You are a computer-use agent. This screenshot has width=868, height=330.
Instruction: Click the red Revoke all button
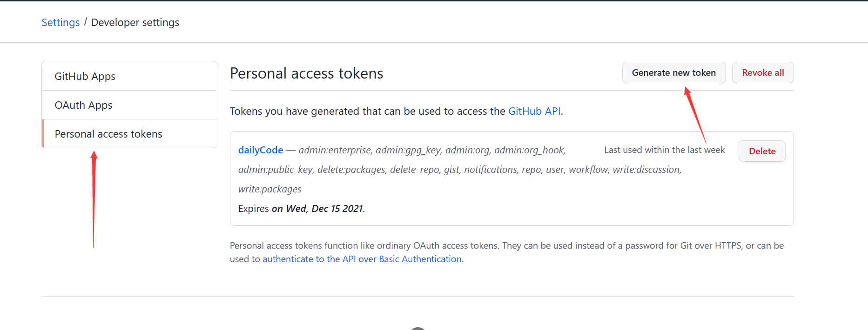(762, 73)
